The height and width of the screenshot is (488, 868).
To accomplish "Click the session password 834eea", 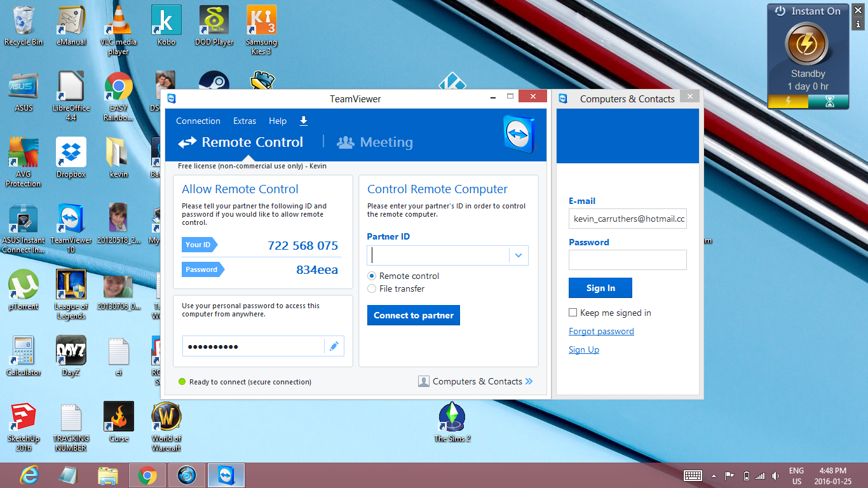I will tap(317, 269).
